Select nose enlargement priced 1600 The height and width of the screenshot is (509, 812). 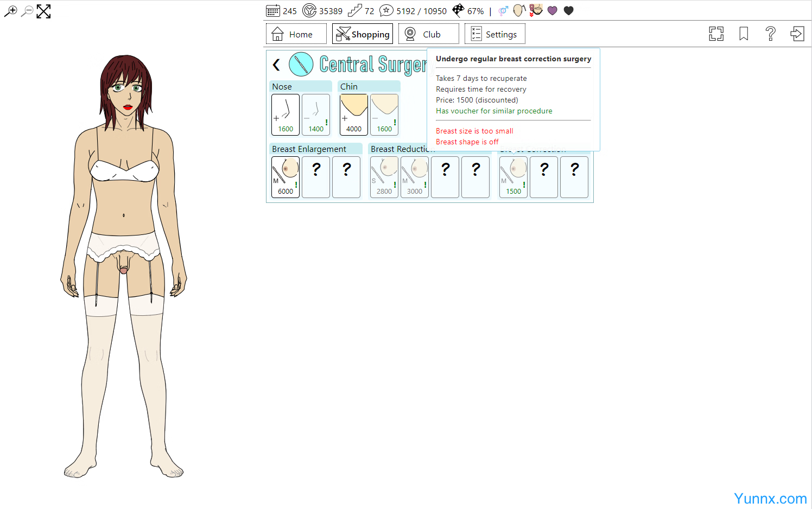click(x=286, y=114)
